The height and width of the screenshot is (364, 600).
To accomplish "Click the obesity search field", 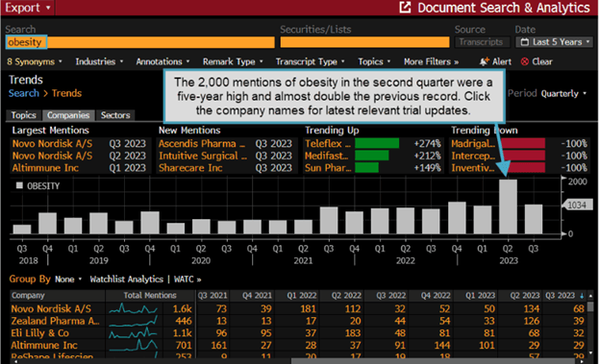I will pyautogui.click(x=140, y=42).
